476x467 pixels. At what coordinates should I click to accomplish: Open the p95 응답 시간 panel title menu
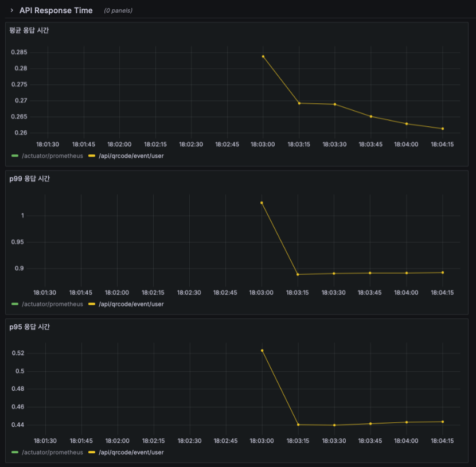(x=29, y=326)
